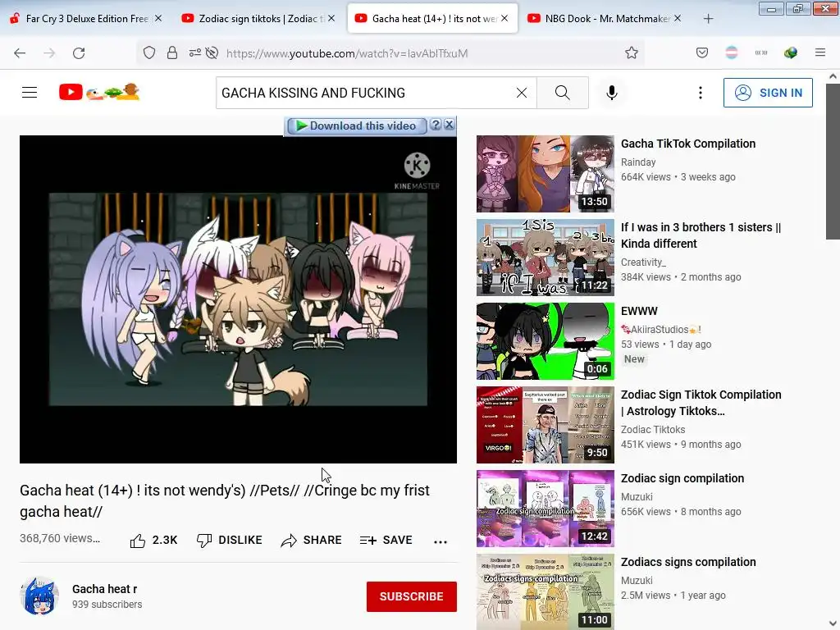
Task: Close the Zodiac sign tiktoks tab
Action: coord(331,18)
